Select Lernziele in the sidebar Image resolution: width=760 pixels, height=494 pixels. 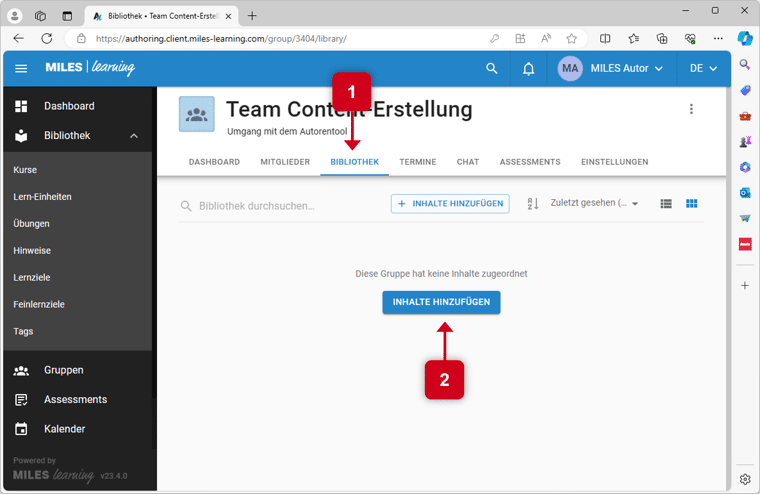click(x=32, y=277)
